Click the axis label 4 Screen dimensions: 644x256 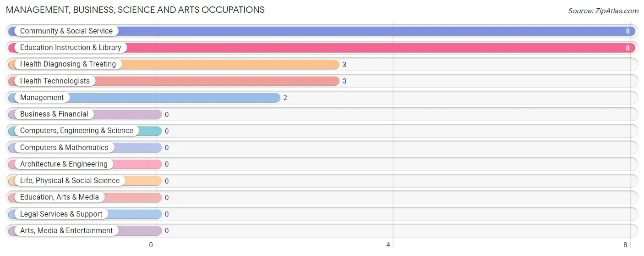pos(388,245)
